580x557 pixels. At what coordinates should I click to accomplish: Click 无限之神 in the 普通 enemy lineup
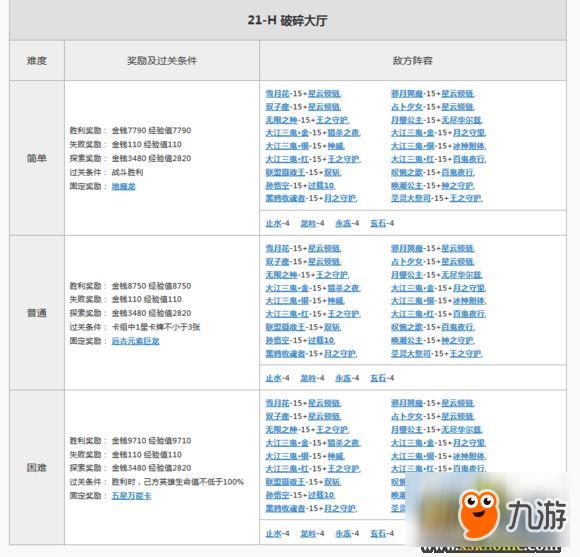click(281, 275)
